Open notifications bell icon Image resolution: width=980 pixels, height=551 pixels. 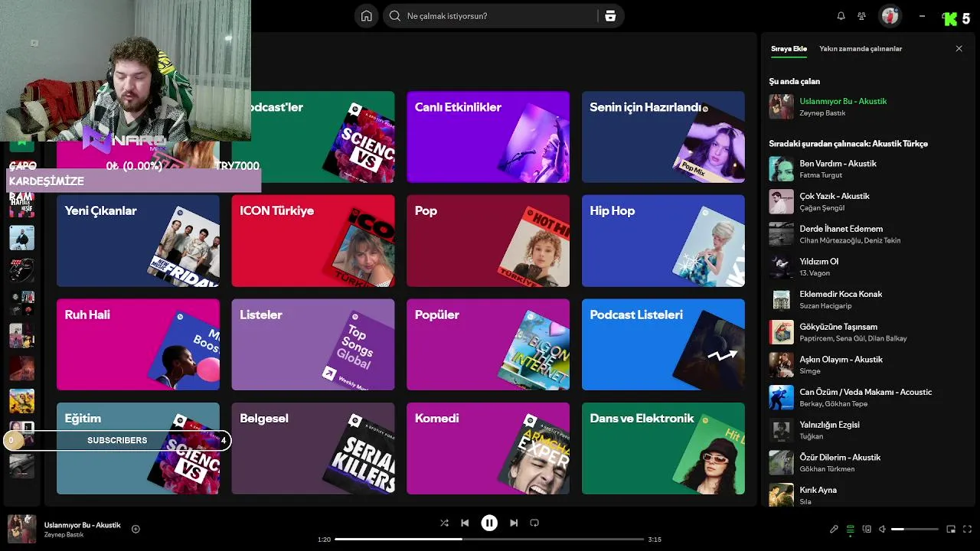(x=841, y=16)
